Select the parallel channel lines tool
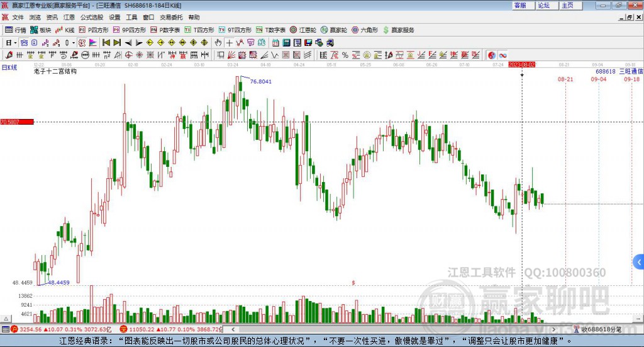644x347 pixels. point(308,55)
